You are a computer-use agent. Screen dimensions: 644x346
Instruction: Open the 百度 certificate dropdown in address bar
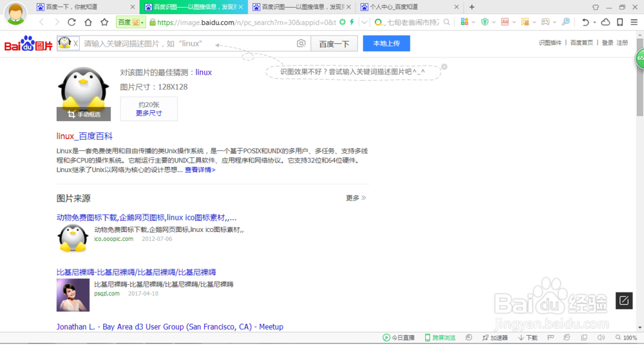click(x=131, y=22)
